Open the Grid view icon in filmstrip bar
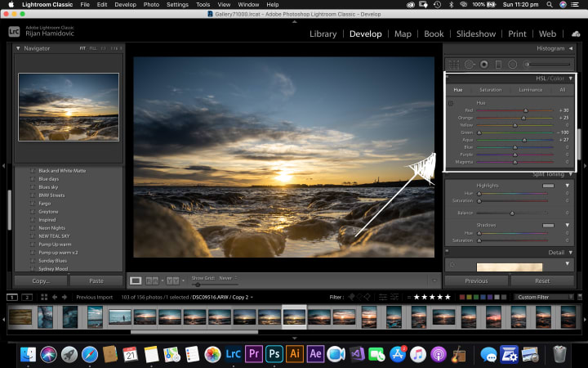 tap(44, 297)
